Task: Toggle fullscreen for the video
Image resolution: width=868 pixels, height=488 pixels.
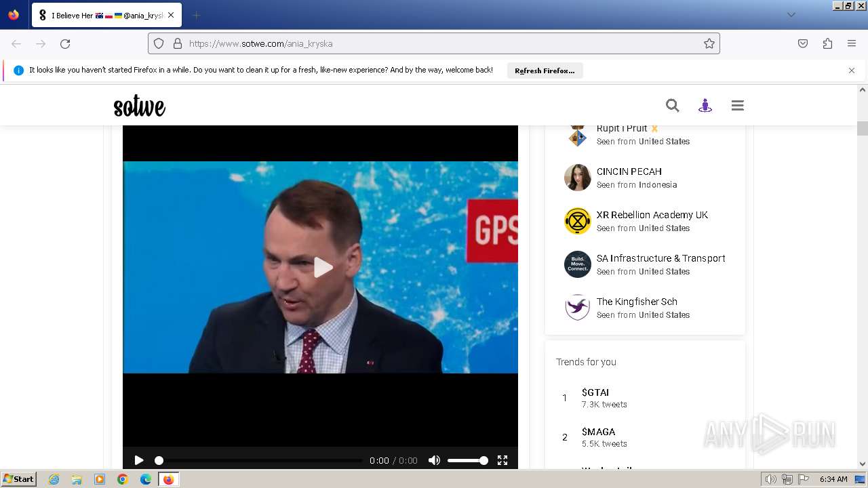Action: [502, 460]
